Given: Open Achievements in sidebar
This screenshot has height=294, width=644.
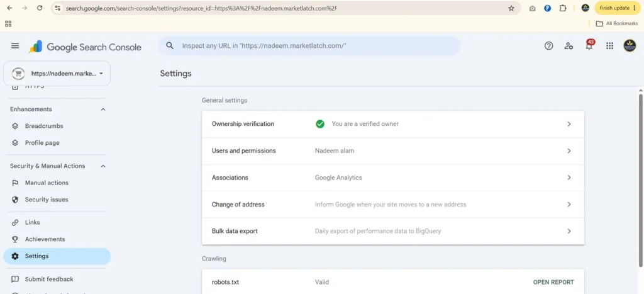Looking at the screenshot, I should pyautogui.click(x=45, y=239).
